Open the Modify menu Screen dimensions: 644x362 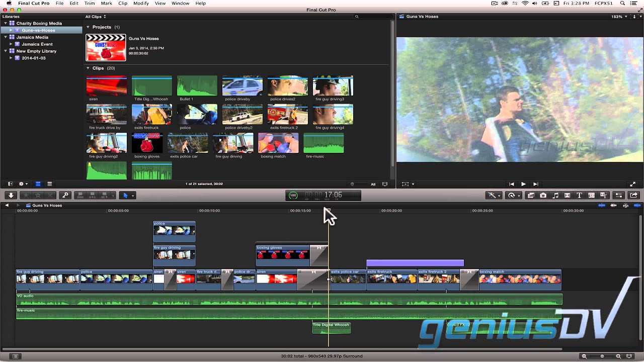point(141,4)
